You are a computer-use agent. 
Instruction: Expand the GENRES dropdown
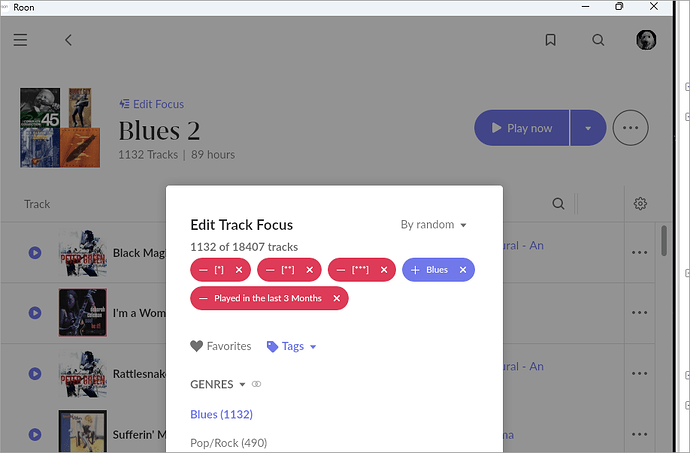217,384
